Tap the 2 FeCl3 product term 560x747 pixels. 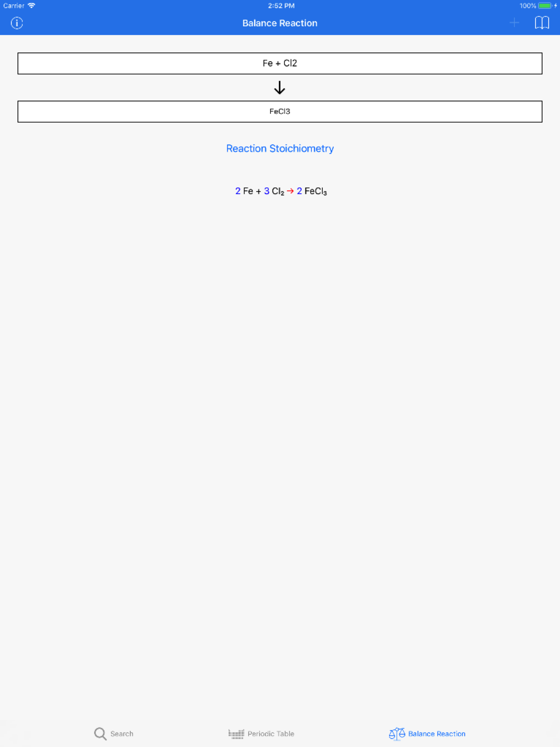(x=312, y=191)
